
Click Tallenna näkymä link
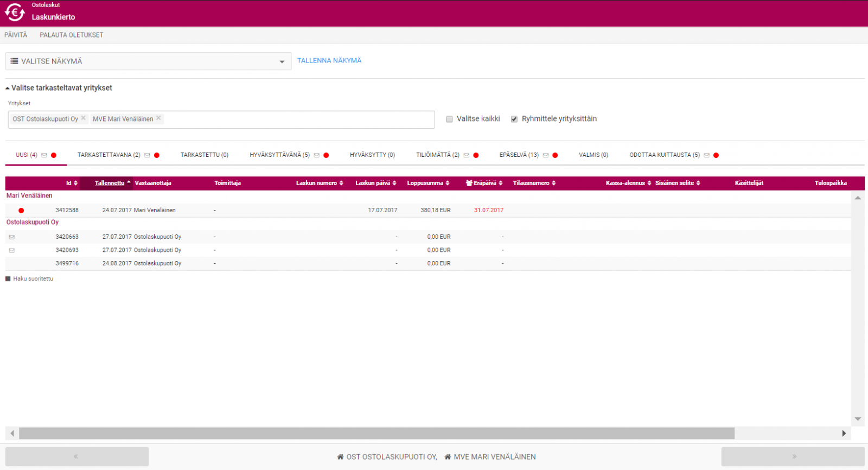[x=329, y=61]
